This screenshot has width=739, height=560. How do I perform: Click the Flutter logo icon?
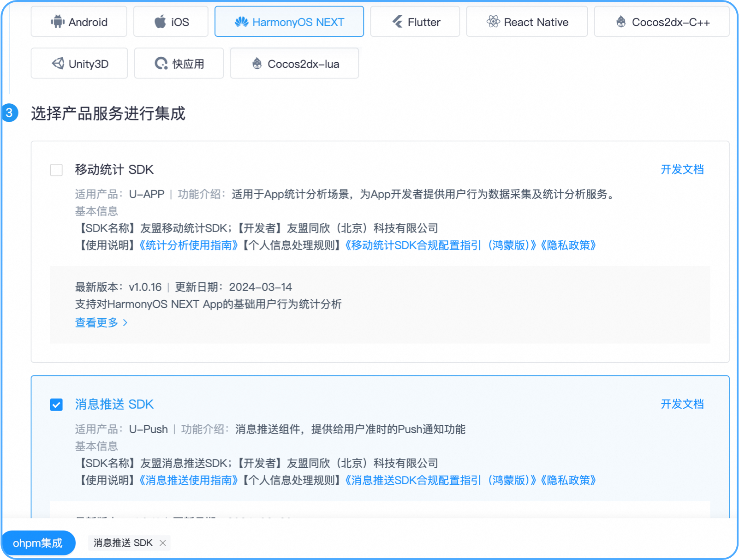pyautogui.click(x=397, y=22)
